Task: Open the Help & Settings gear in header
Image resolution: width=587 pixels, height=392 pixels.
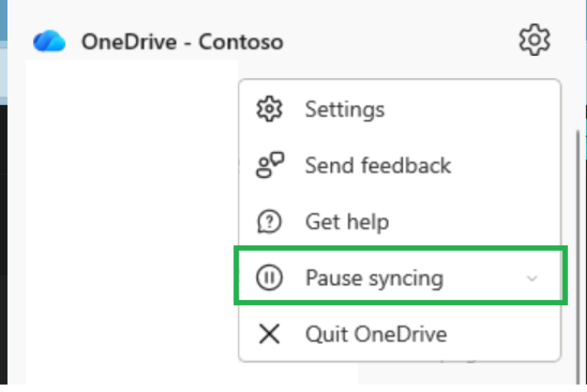Action: [534, 40]
